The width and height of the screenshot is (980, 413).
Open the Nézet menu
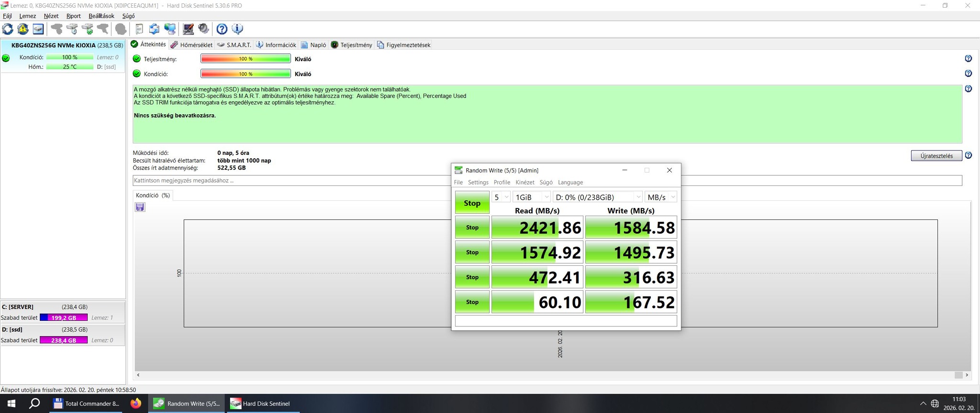(x=51, y=16)
